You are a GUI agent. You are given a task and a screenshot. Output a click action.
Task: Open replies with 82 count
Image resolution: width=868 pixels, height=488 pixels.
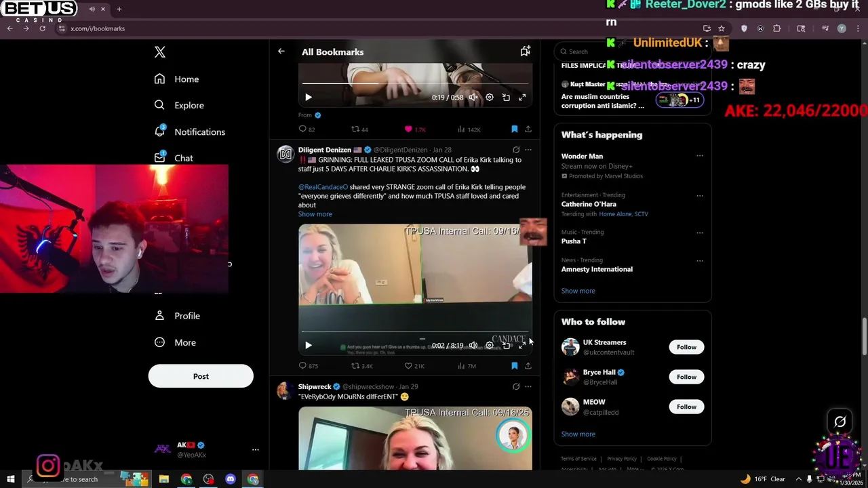(x=307, y=129)
